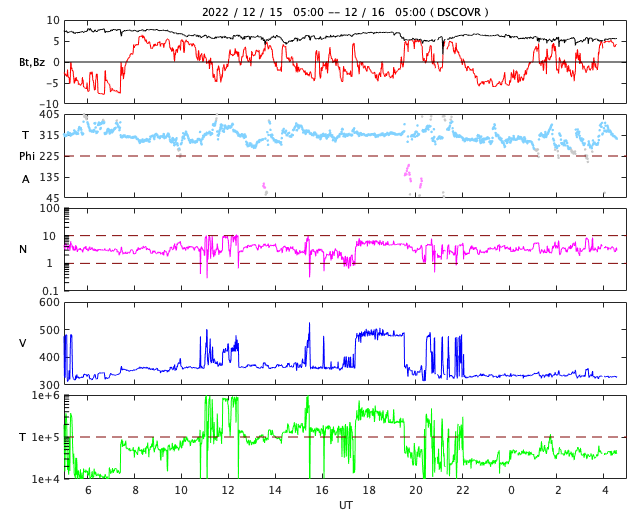Click the 'T' label of the bottom temperature panel

tap(23, 437)
